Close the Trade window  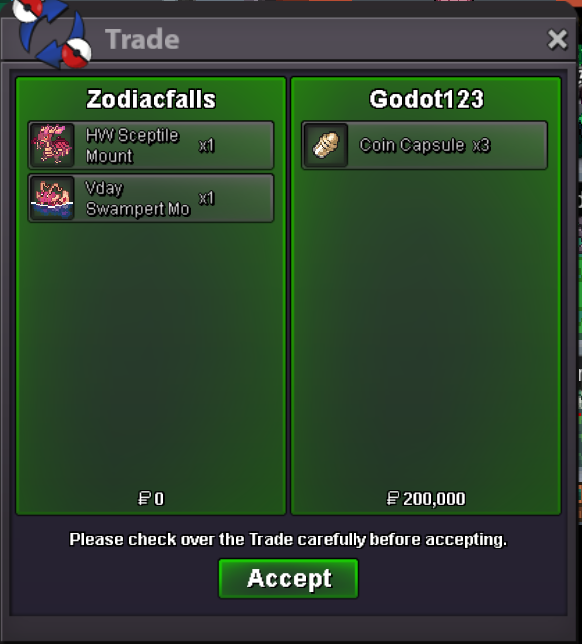tap(557, 39)
